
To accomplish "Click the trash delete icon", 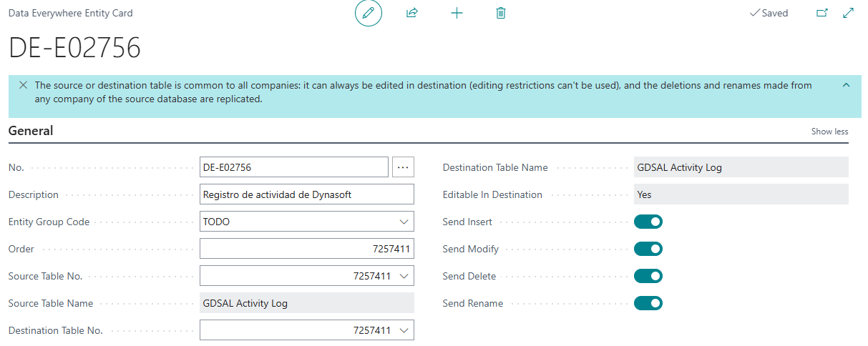I will pos(501,13).
